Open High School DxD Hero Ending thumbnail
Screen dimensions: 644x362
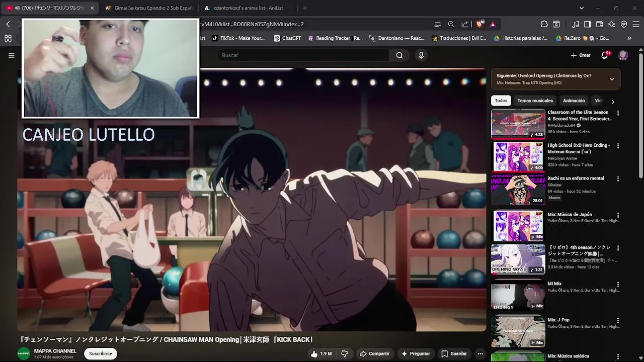click(x=518, y=157)
